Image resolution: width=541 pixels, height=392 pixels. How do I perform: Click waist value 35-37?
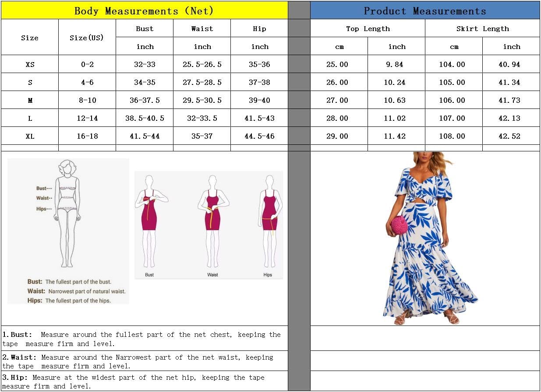click(202, 136)
